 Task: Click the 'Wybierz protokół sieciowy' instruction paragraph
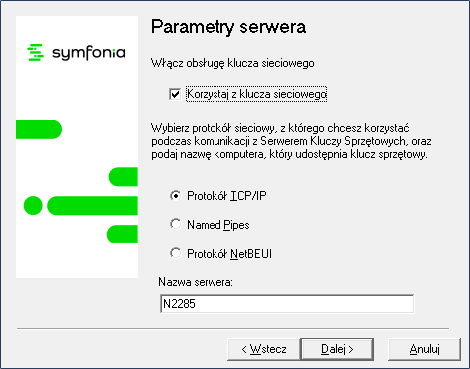click(291, 141)
